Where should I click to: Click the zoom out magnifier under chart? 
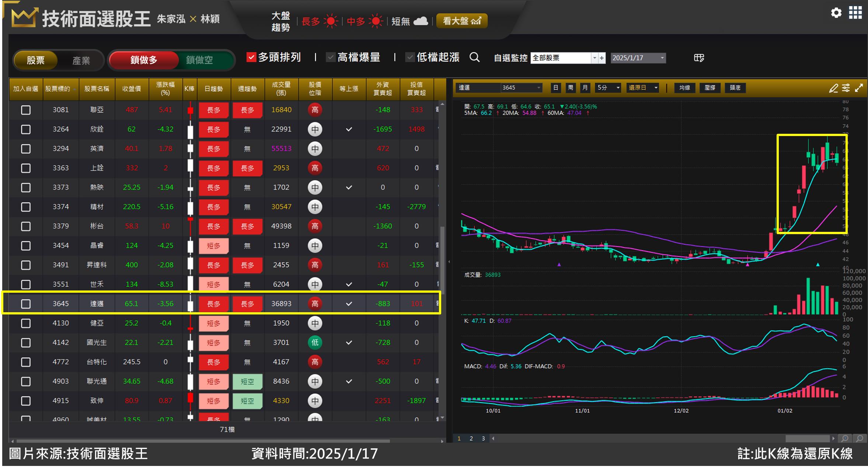(x=860, y=438)
